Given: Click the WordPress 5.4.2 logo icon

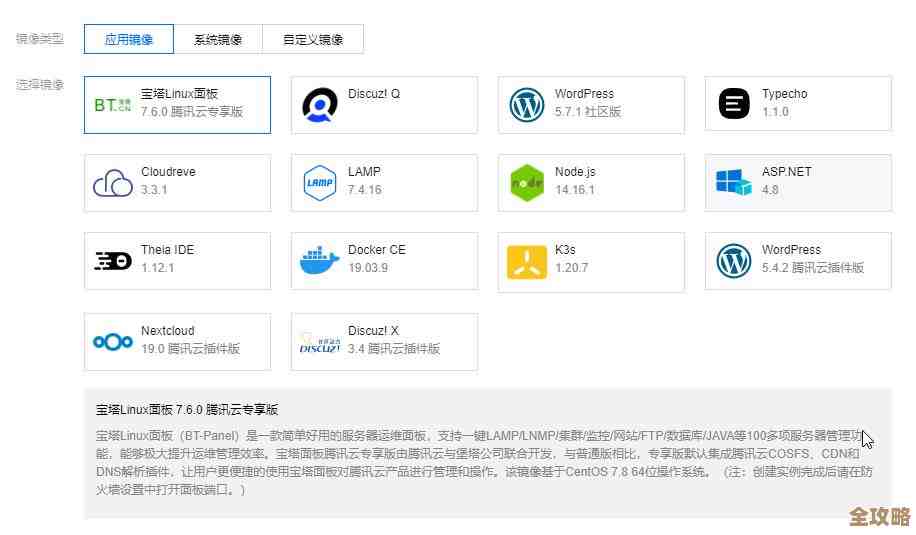Looking at the screenshot, I should 734,261.
